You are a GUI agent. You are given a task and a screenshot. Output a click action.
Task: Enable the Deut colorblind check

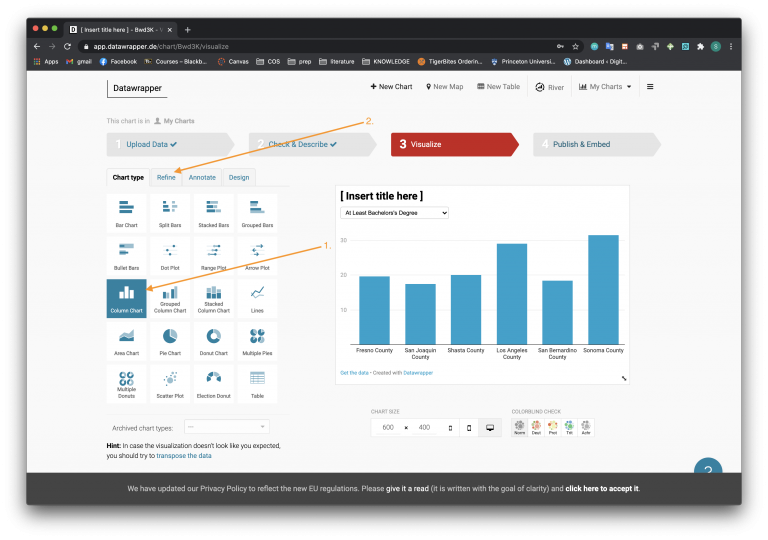click(536, 427)
